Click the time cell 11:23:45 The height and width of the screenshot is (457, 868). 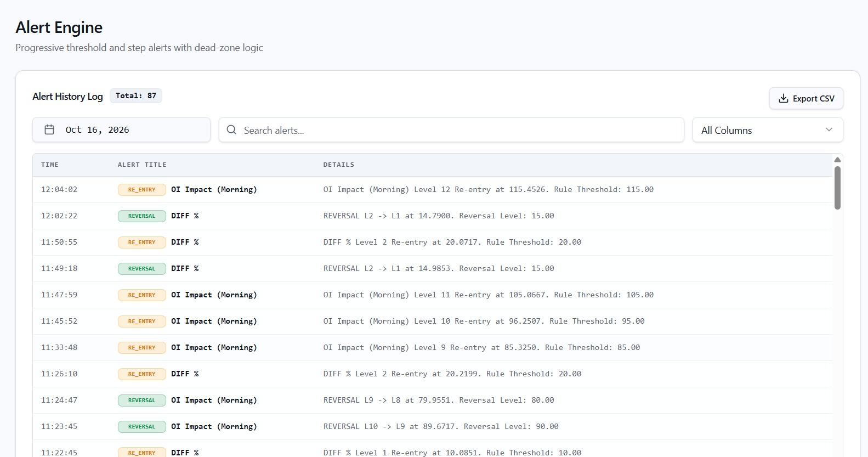tap(59, 427)
